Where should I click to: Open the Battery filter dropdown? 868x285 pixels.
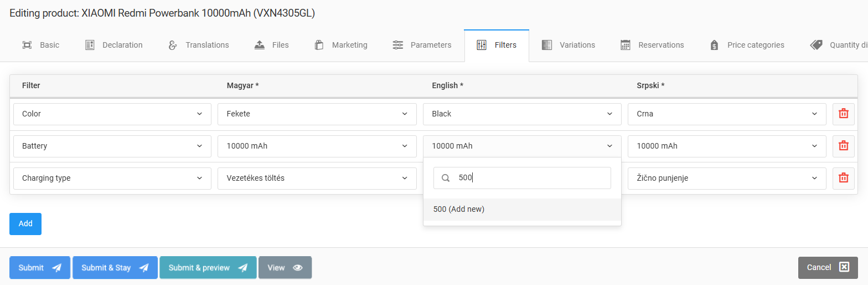pyautogui.click(x=112, y=146)
